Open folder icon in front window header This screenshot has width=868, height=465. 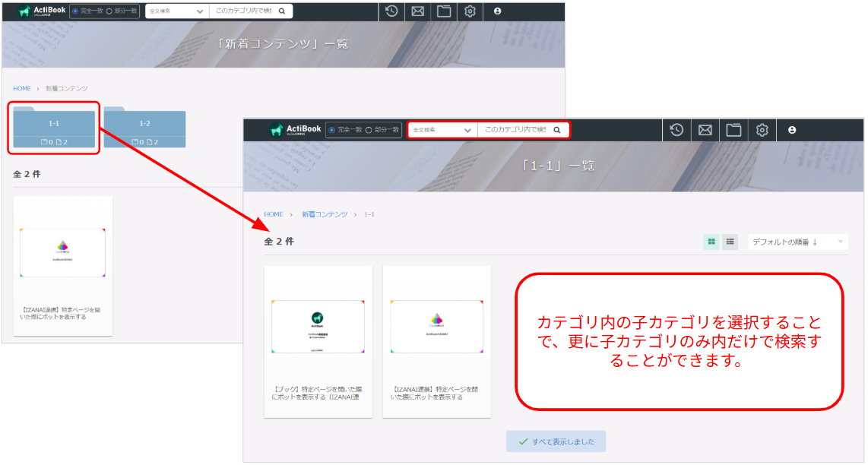(x=733, y=130)
